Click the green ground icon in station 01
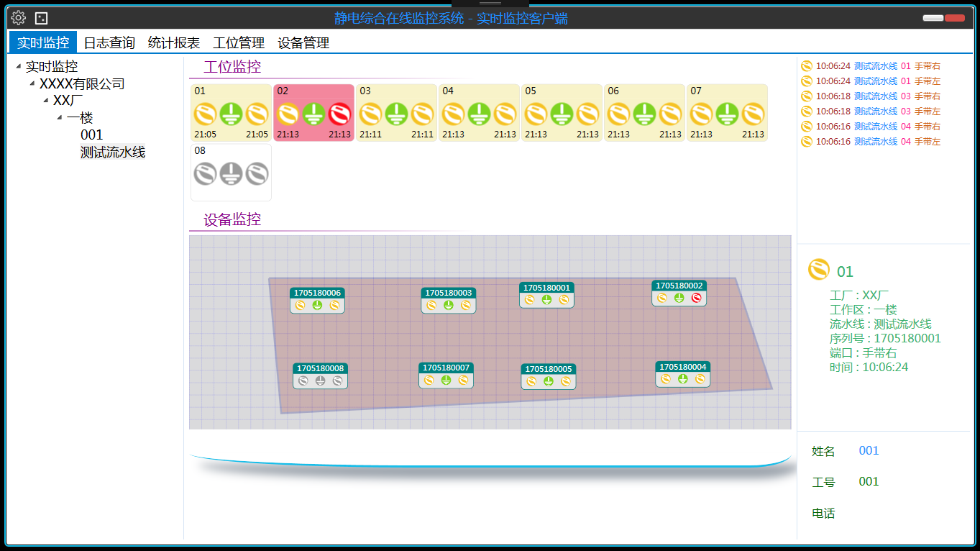Image resolution: width=980 pixels, height=551 pixels. [231, 114]
